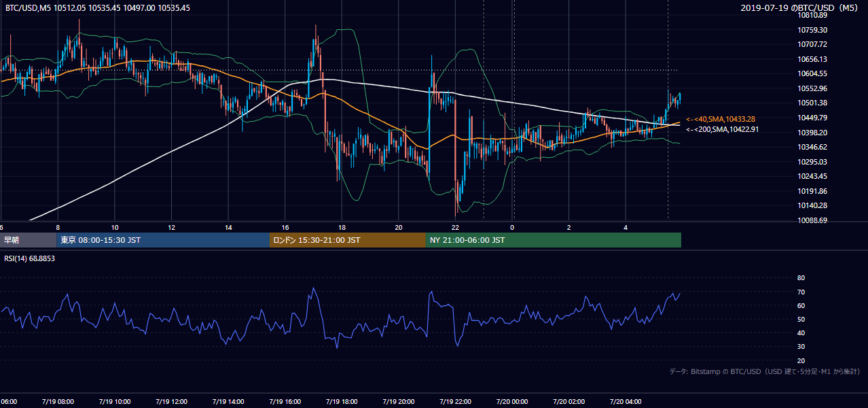Click RSI scale value 50
The height and width of the screenshot is (408, 868).
pos(801,320)
